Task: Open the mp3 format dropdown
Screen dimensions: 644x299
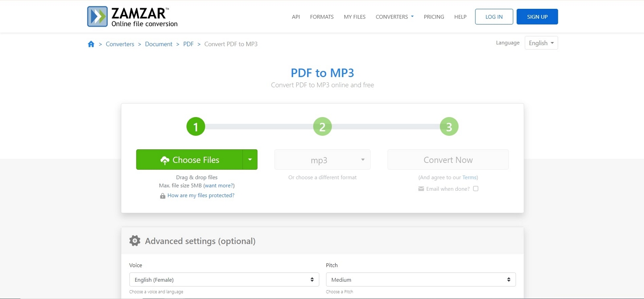Action: coord(322,160)
